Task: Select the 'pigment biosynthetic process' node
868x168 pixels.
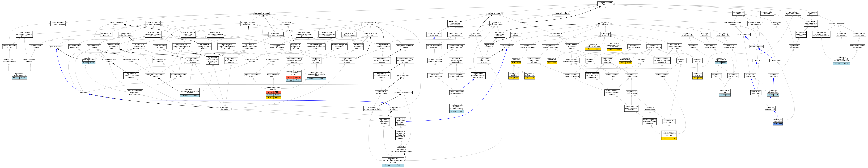Action: coord(252,75)
